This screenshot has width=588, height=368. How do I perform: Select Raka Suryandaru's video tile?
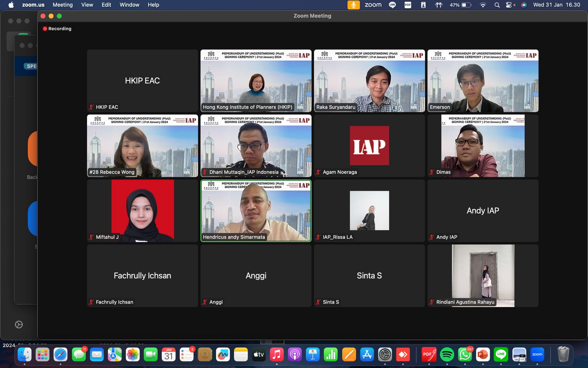[369, 81]
